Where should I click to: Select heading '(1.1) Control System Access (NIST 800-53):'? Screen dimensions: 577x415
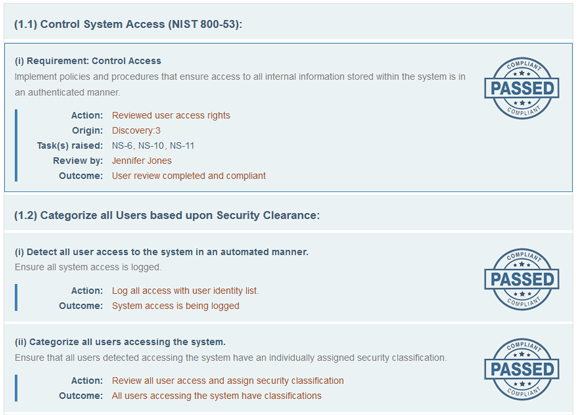(128, 24)
